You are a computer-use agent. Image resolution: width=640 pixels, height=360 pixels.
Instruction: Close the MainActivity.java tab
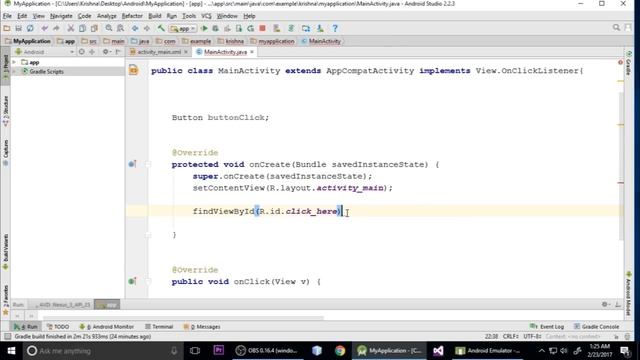(x=252, y=52)
